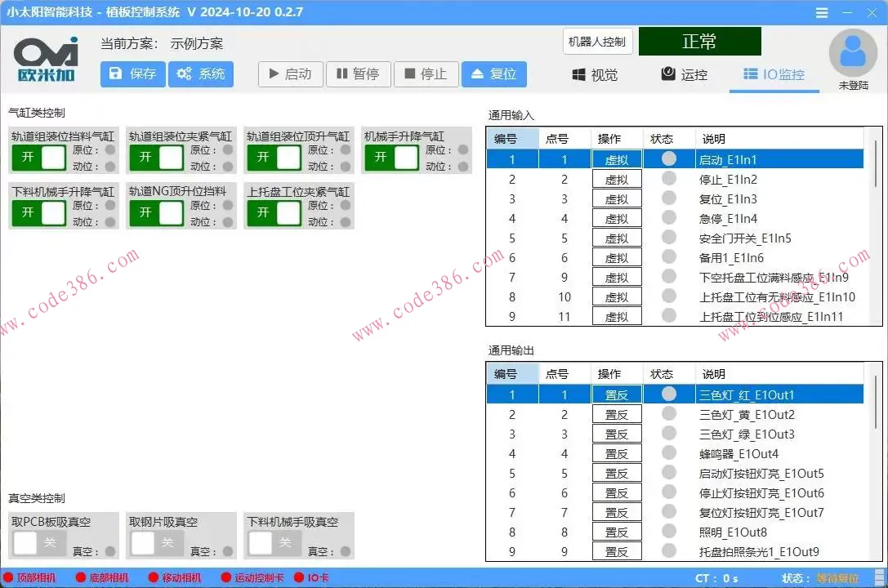Click the CT : 0 s readout
This screenshot has height=588, width=888.
pos(716,578)
